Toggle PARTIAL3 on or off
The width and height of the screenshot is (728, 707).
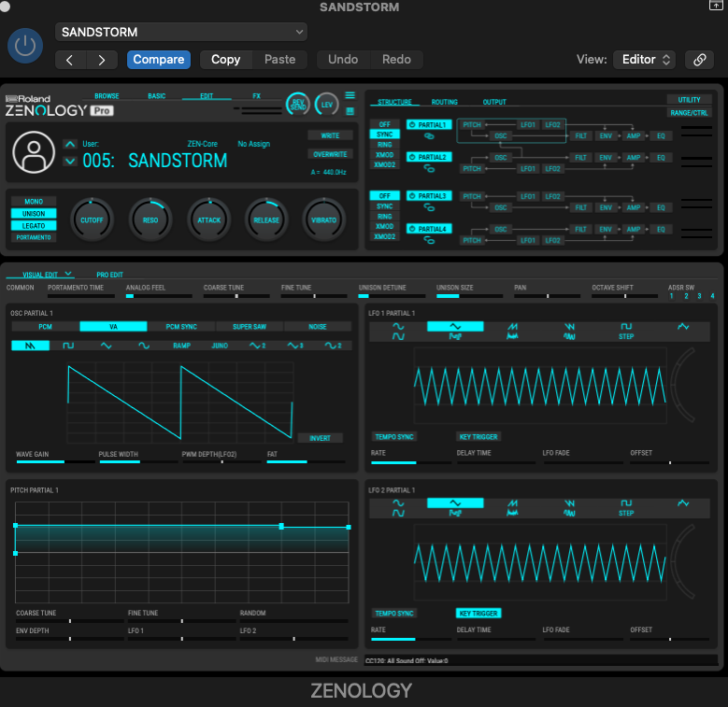pos(429,196)
